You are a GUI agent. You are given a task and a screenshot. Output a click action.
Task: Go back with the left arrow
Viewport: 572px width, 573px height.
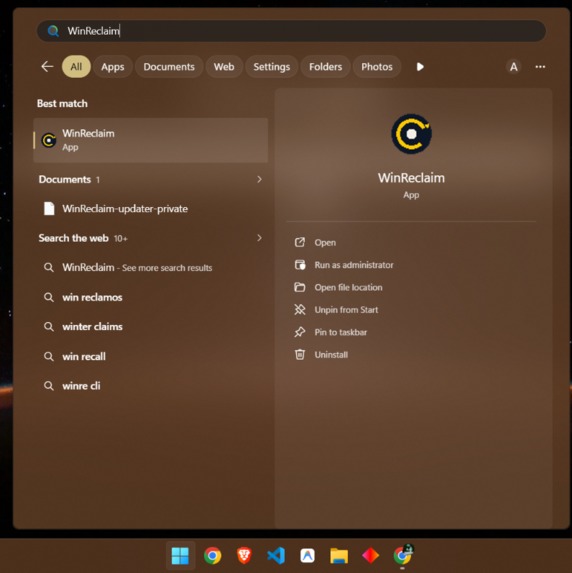coord(47,67)
